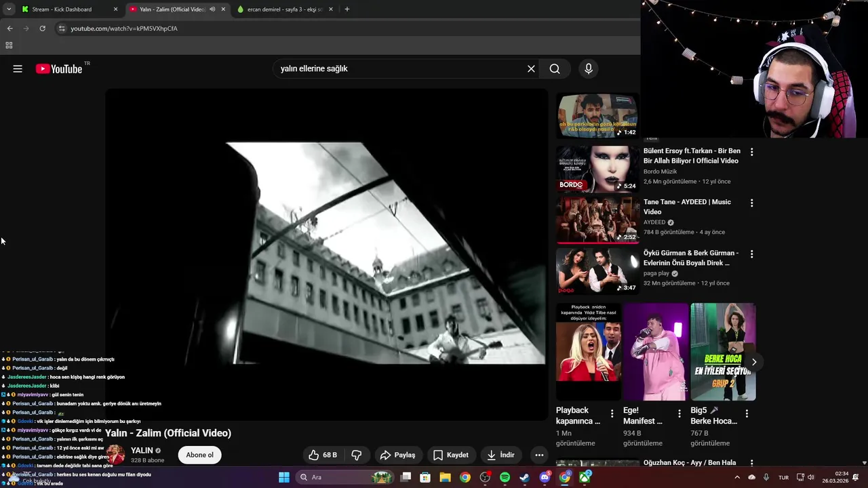Screen dimensions: 868x488
Task: Open options for the Bülent Ersoy ft.Tarkan video
Action: click(x=751, y=152)
